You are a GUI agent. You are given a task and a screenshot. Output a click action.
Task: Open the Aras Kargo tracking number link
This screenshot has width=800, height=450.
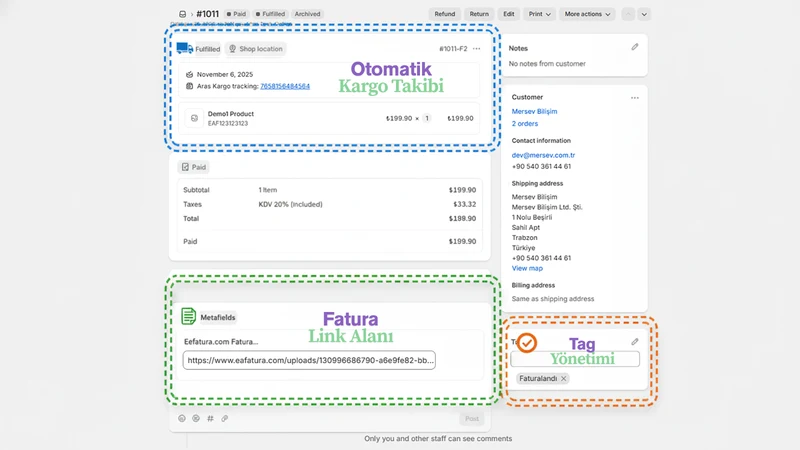tap(285, 86)
